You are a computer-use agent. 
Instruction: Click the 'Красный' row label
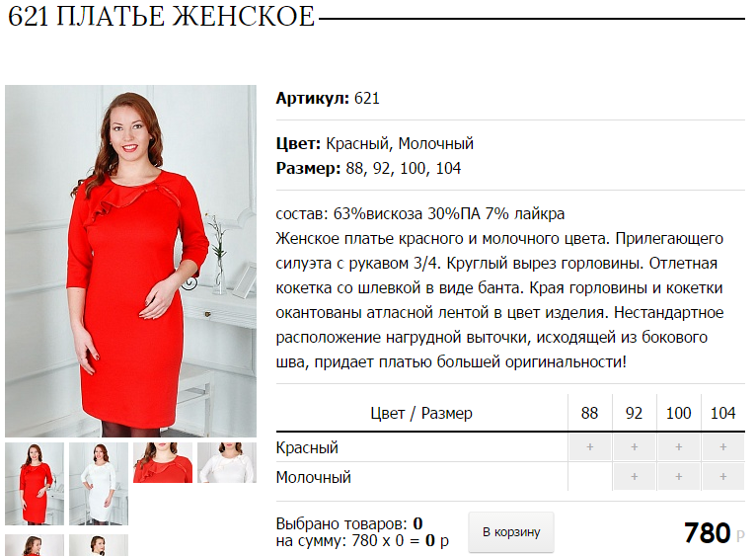[307, 448]
